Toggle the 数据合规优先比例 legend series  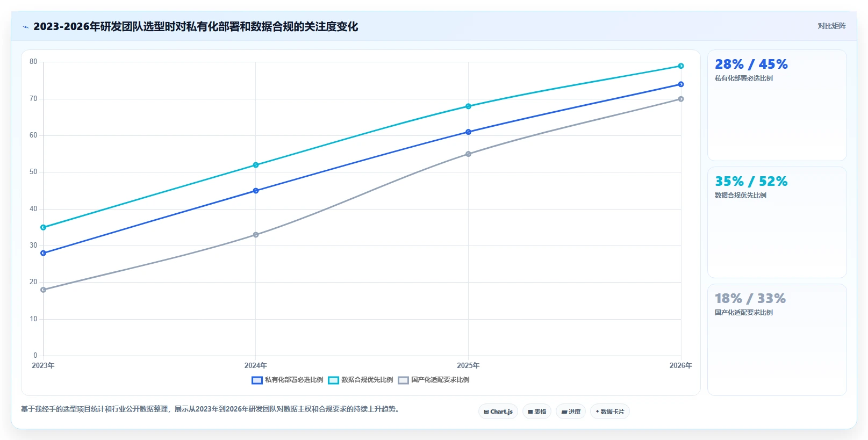click(x=361, y=380)
